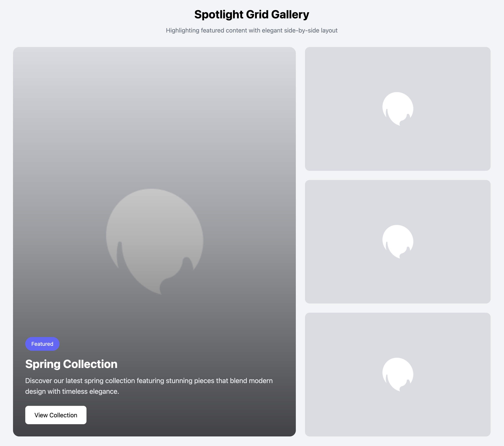Viewport: 504px width, 446px height.
Task: Click the large placeholder image icon in featured card
Action: 155,242
